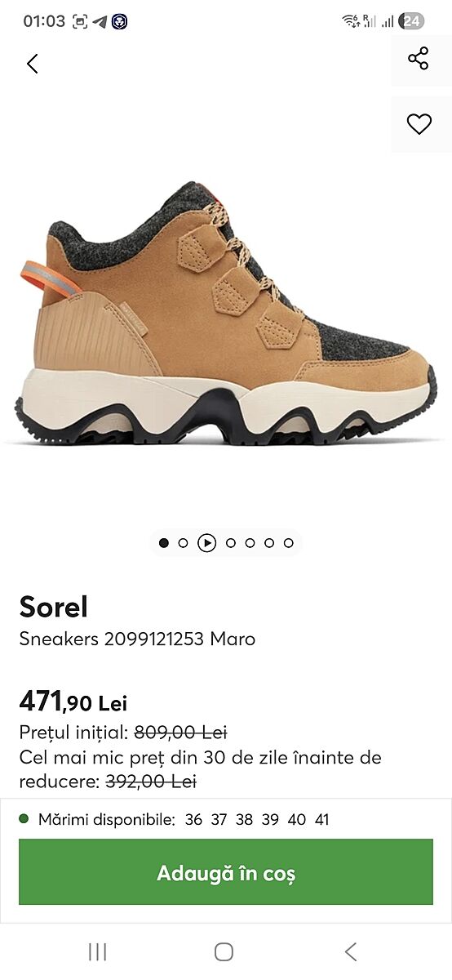Select the first filled carousel dot
The width and height of the screenshot is (452, 980).
tap(164, 543)
